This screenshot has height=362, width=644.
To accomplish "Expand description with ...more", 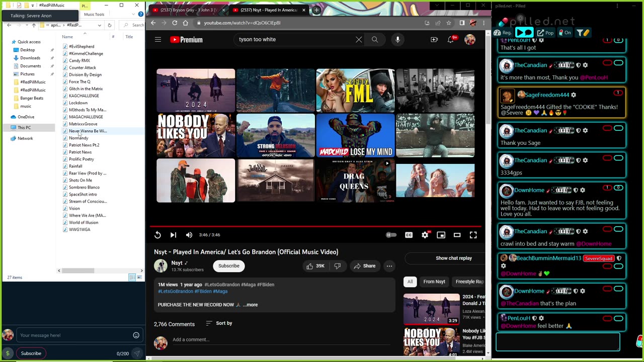I will click(x=250, y=305).
